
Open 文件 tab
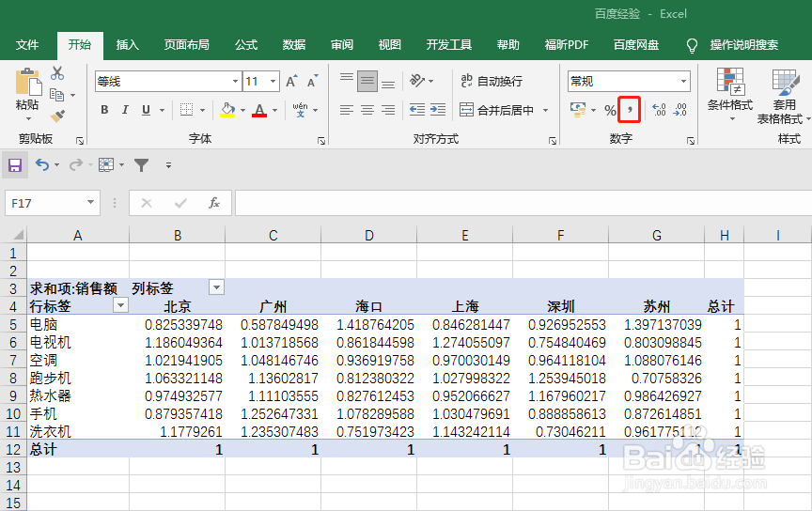coord(27,45)
